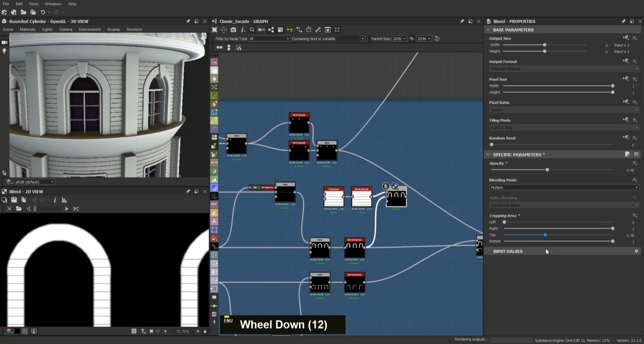Viewport: 644px width, 344px height.
Task: Open the Filter by Node Type dropdown
Action: coord(269,39)
